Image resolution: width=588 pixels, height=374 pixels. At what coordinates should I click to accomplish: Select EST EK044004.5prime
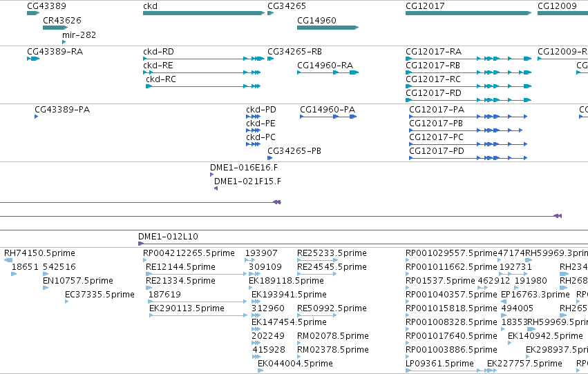click(260, 371)
